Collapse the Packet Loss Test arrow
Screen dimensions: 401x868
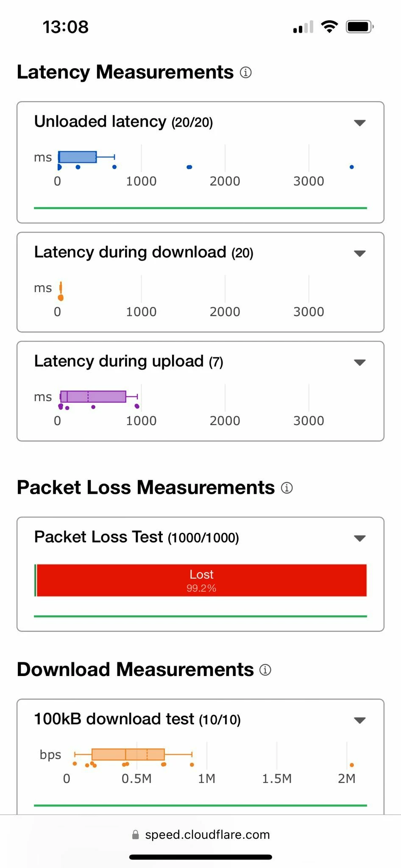point(360,538)
